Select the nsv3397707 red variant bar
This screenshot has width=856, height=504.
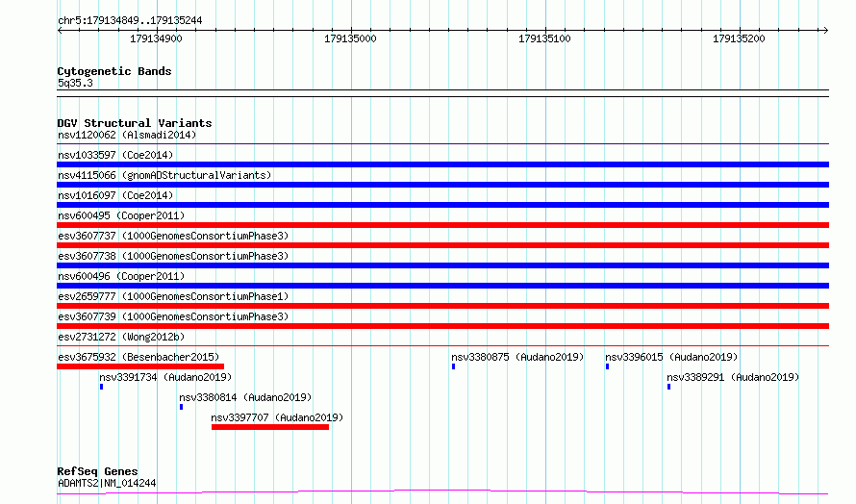click(270, 427)
